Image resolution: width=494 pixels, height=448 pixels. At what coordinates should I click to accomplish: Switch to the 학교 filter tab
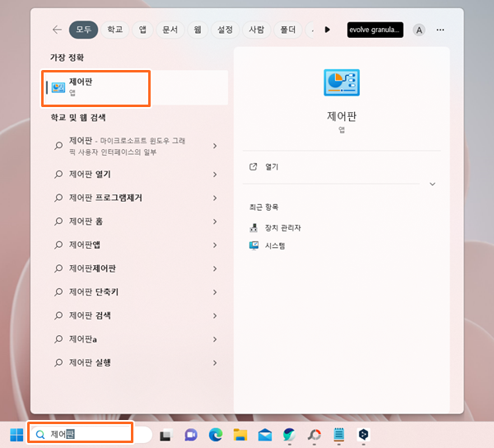[x=115, y=30]
